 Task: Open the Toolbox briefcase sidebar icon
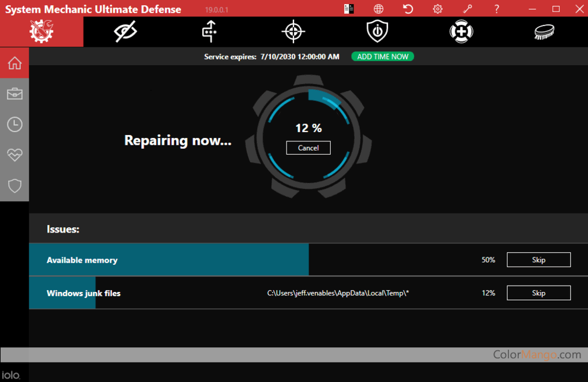pyautogui.click(x=14, y=93)
